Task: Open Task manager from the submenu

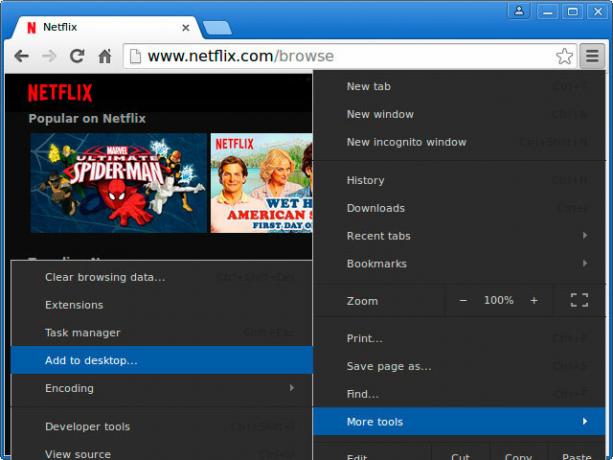Action: coord(162,333)
